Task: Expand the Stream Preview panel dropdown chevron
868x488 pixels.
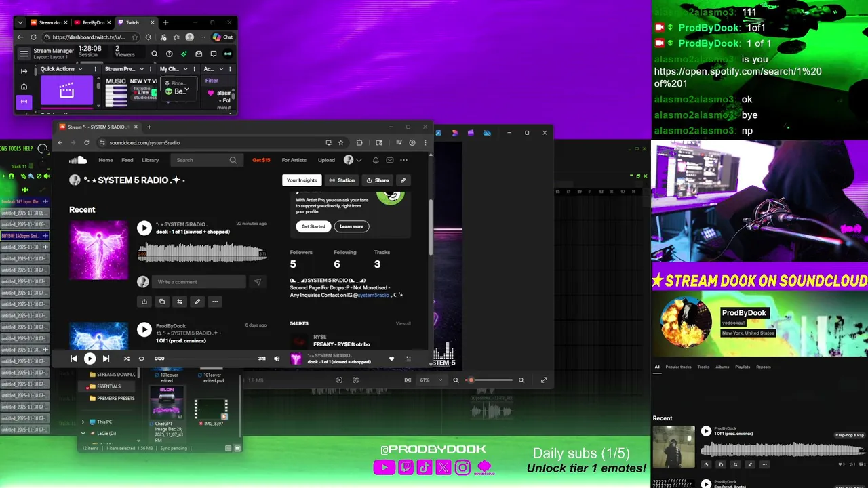Action: pos(142,69)
